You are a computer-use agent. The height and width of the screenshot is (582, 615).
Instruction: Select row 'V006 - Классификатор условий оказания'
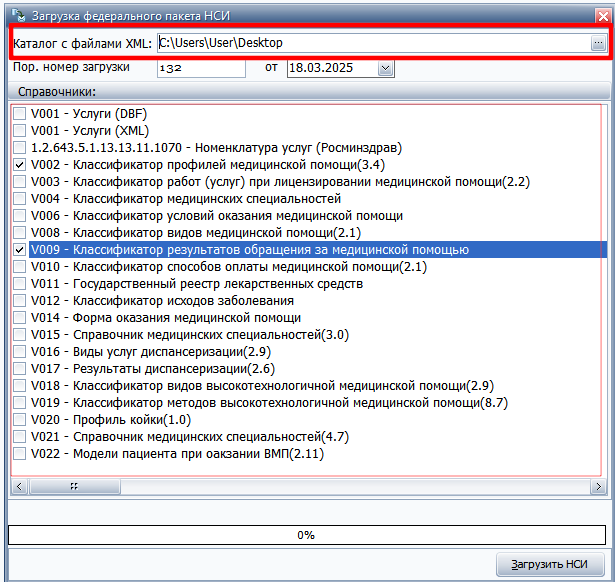(217, 216)
